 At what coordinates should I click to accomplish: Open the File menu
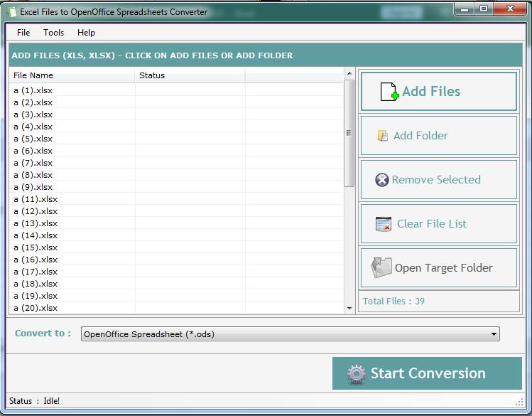23,33
